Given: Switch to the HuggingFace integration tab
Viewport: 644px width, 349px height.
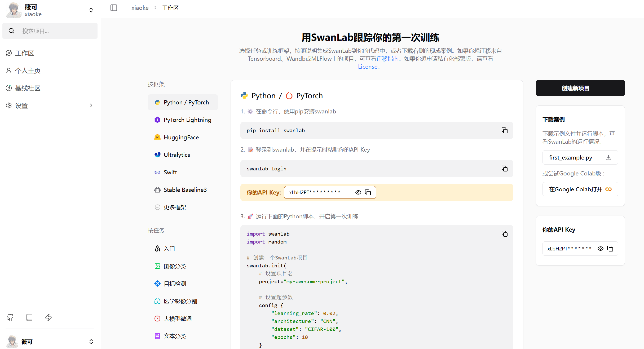Looking at the screenshot, I should [181, 137].
